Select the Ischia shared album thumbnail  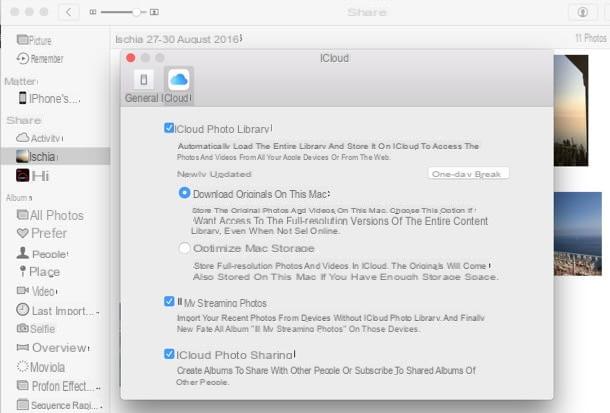(22, 156)
